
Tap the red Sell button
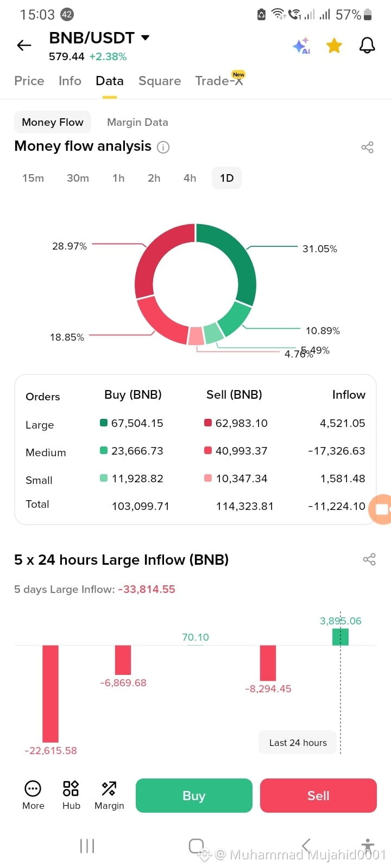pyautogui.click(x=318, y=796)
